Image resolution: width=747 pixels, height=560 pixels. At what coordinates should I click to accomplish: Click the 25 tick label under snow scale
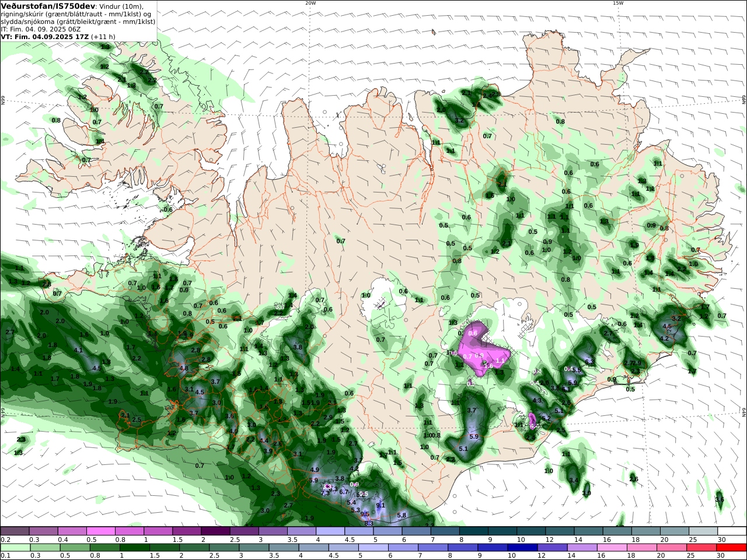[x=693, y=540]
